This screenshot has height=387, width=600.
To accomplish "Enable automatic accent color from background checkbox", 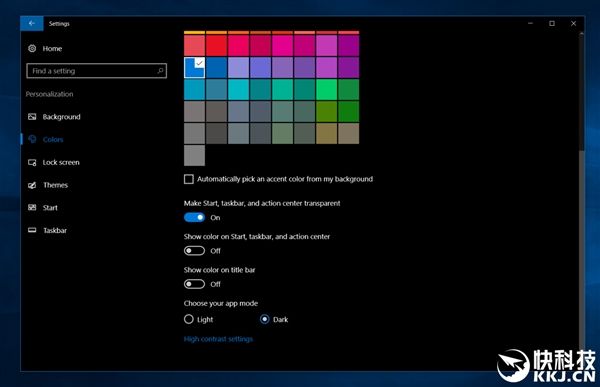I will click(189, 179).
